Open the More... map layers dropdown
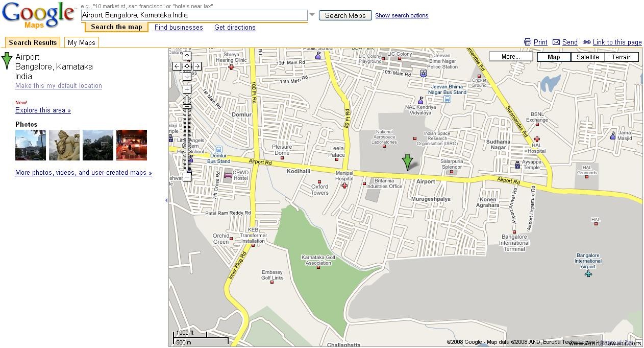Viewport: 644px width, 348px height. [x=511, y=57]
